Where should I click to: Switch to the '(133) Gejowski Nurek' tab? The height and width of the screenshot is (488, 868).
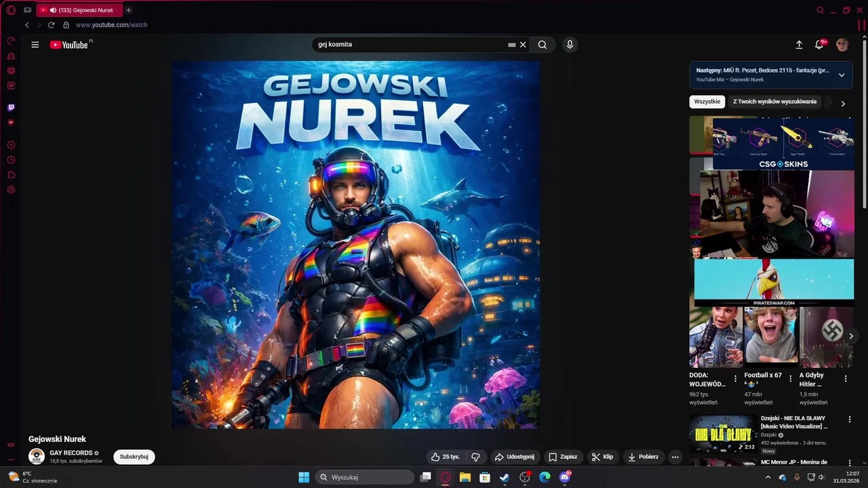click(80, 10)
